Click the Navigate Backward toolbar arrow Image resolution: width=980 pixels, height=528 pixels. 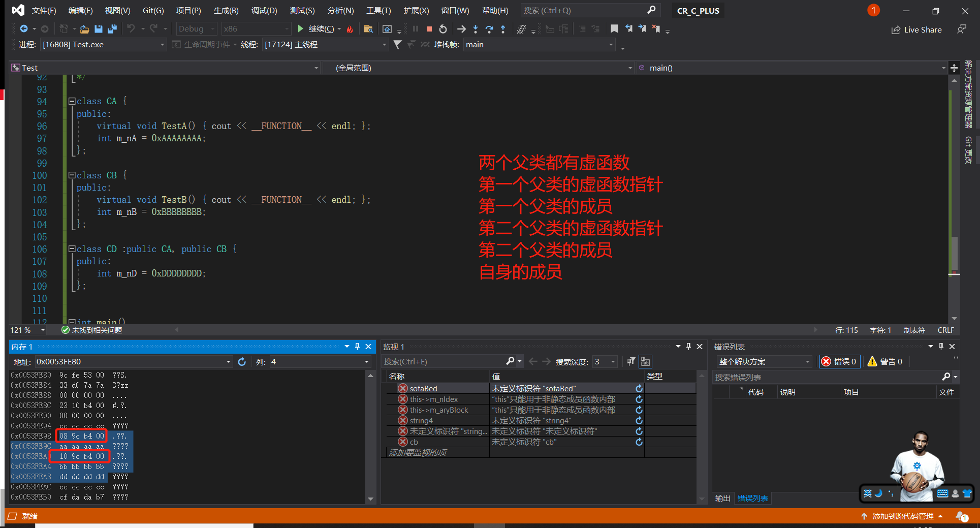tap(24, 29)
